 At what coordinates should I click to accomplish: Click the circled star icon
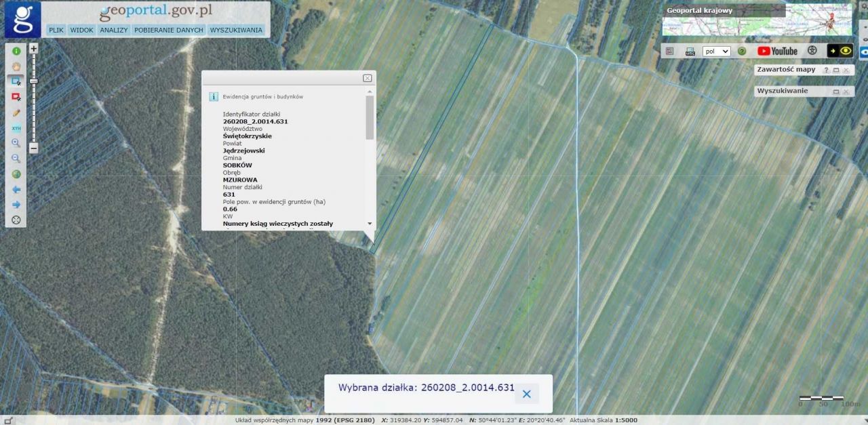[812, 51]
